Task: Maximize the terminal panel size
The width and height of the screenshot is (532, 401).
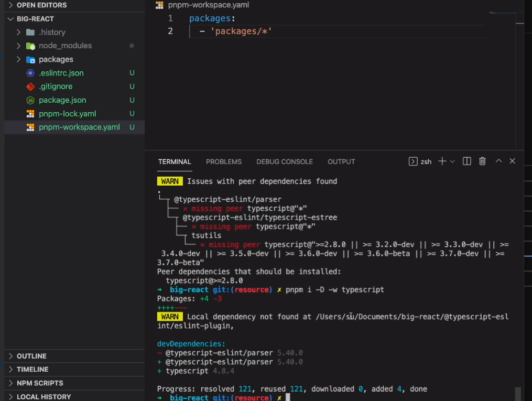Action: (499, 161)
